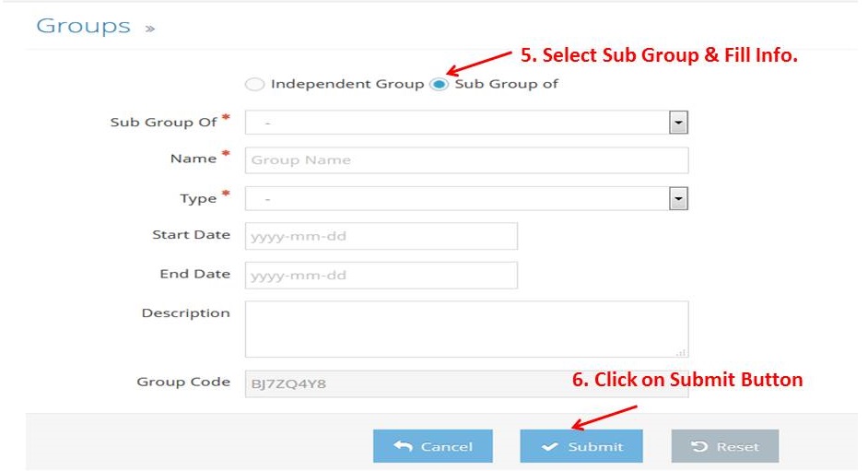Image resolution: width=868 pixels, height=471 pixels.
Task: Focus the Group Name text field
Action: pyautogui.click(x=466, y=160)
